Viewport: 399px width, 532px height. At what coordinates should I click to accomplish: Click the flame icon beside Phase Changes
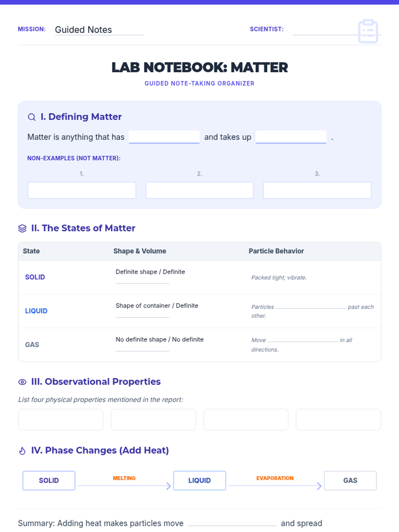(x=22, y=451)
